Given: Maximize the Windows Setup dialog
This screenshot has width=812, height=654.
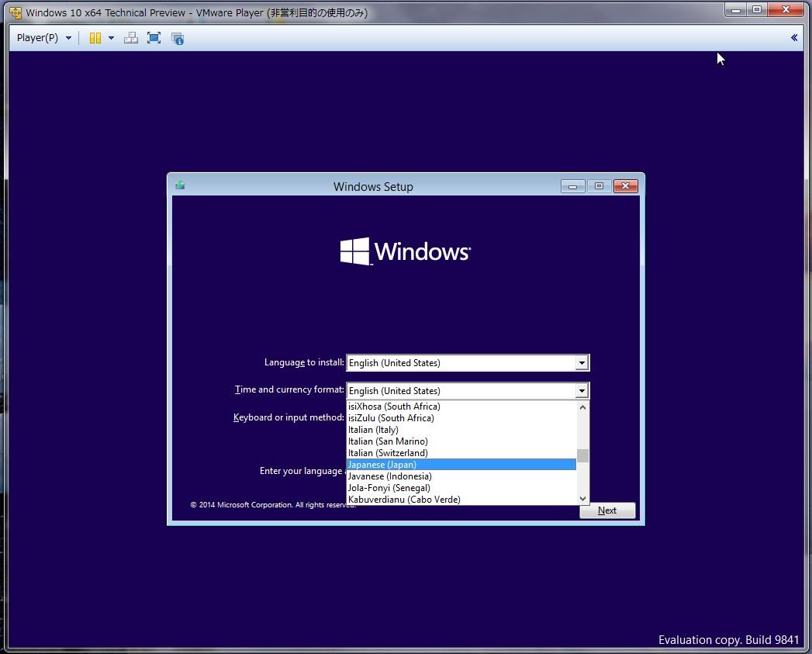Looking at the screenshot, I should click(x=599, y=186).
